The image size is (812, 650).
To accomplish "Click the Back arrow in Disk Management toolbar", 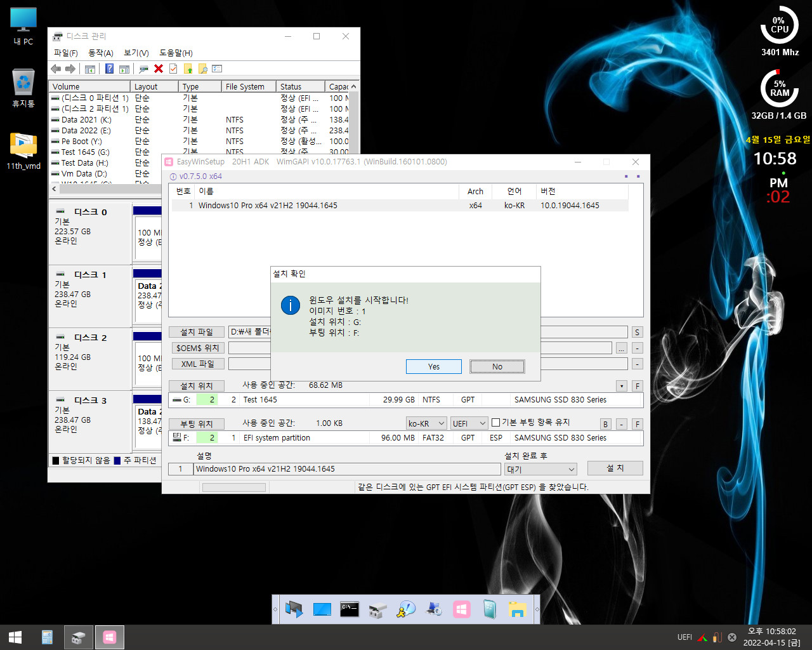I will [x=56, y=69].
